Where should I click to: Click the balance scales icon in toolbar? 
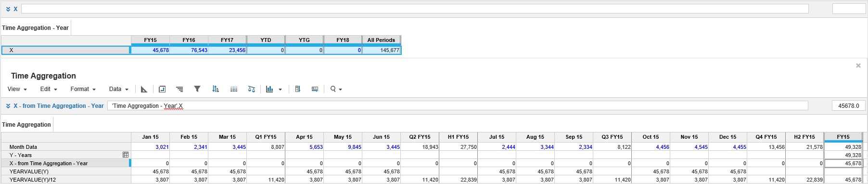click(252, 89)
